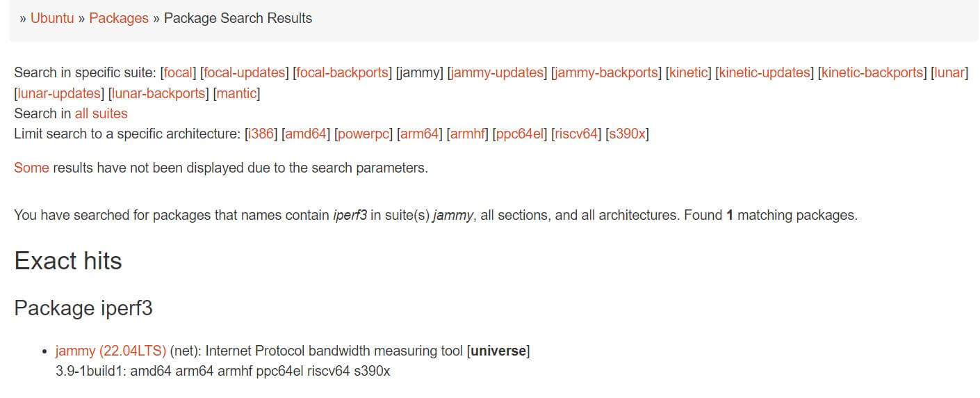This screenshot has height=398, width=980.
Task: Limit search to i386 architecture
Action: (x=261, y=134)
